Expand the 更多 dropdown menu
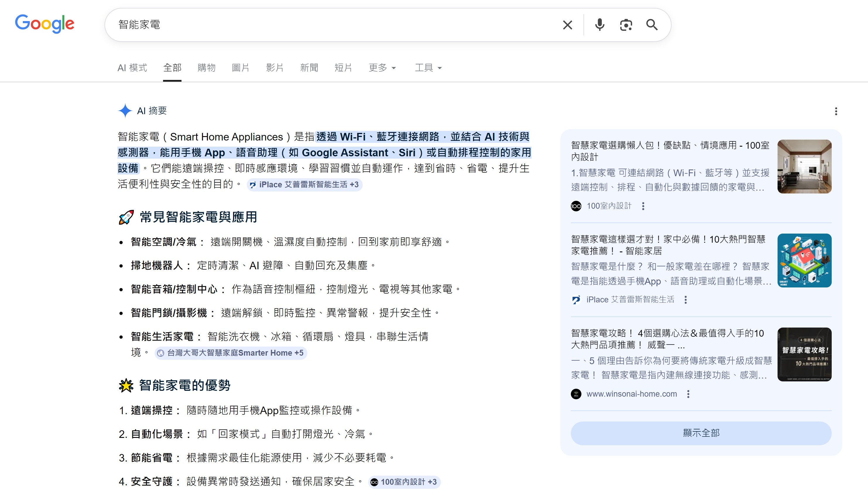 coord(382,68)
